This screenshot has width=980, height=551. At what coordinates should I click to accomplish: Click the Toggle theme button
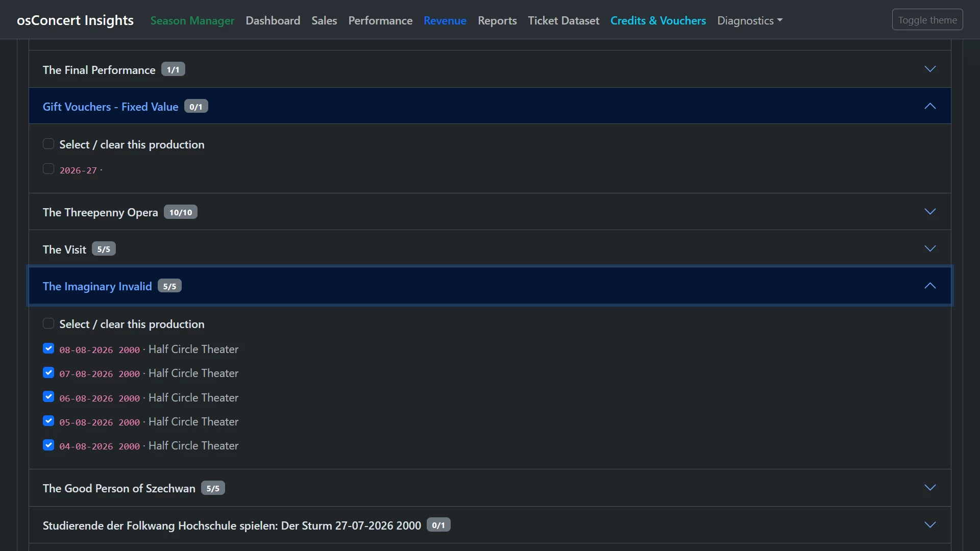(927, 20)
